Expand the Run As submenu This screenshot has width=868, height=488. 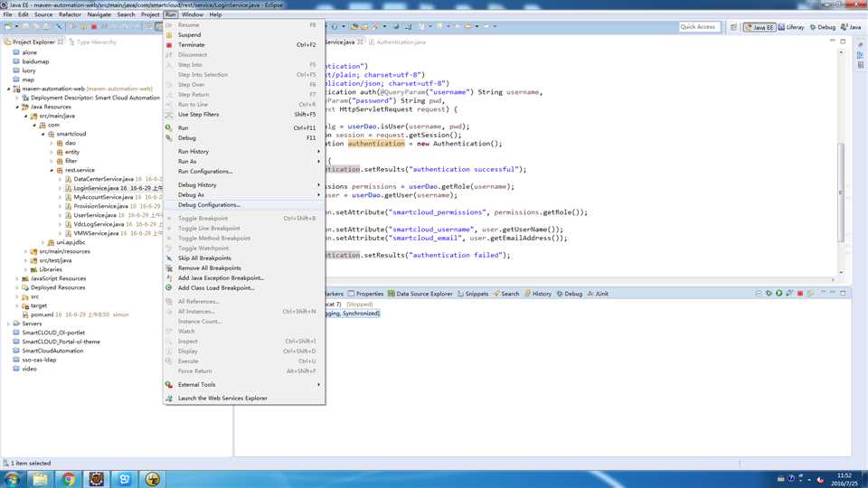pyautogui.click(x=244, y=162)
